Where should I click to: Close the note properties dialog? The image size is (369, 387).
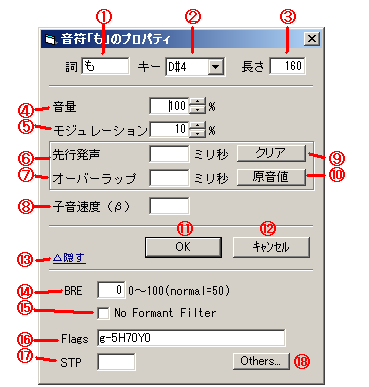point(312,39)
